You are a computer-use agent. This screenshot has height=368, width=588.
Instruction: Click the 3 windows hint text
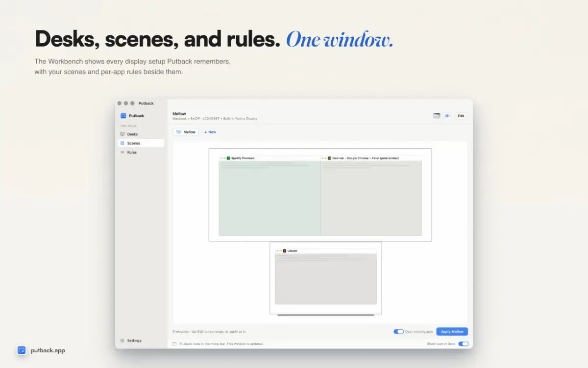(x=209, y=332)
